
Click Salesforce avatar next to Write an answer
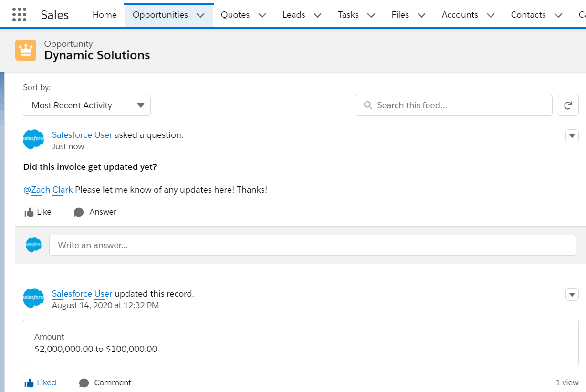[33, 245]
